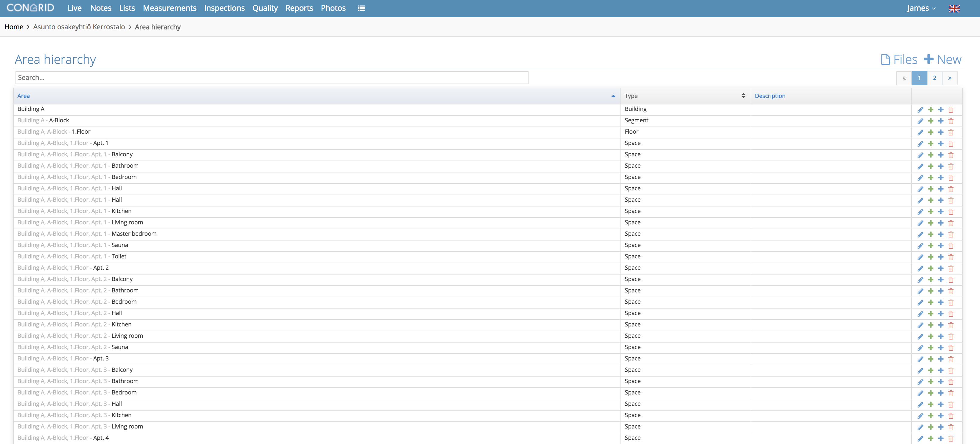Edit the Apt. 1 Living room row

[920, 223]
